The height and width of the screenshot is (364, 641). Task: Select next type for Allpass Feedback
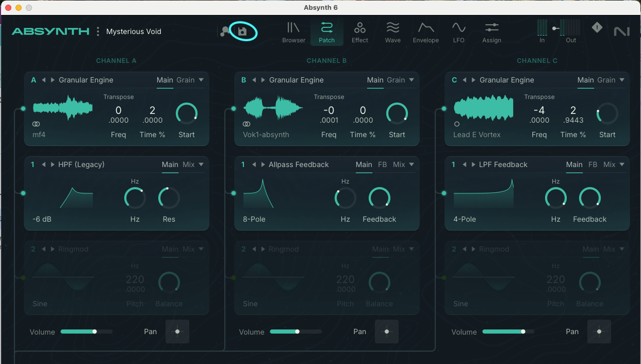[x=263, y=164]
